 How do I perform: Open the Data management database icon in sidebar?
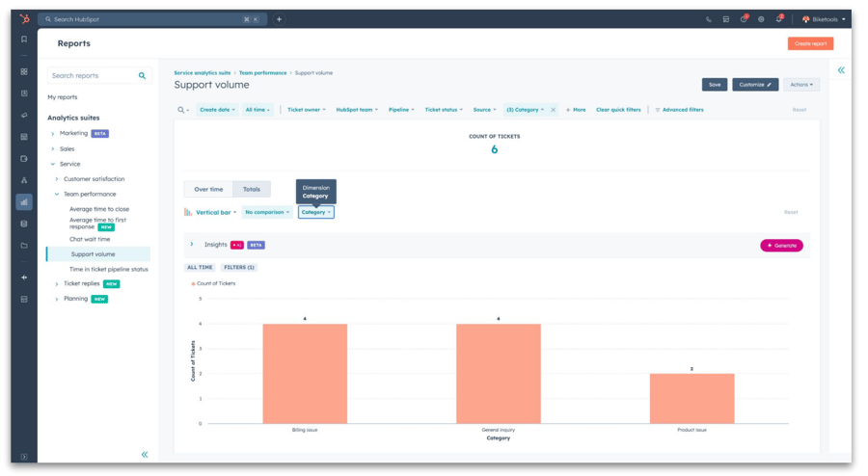tap(24, 224)
